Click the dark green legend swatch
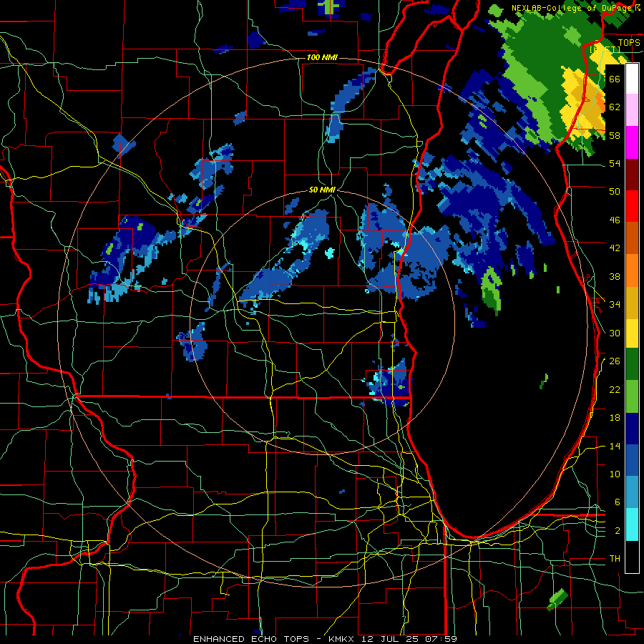Image resolution: width=644 pixels, height=644 pixels. pos(632,364)
